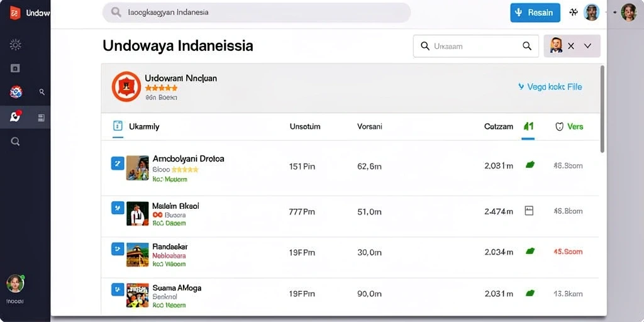Image resolution: width=644 pixels, height=322 pixels.
Task: Click calendar box icon in Malem Bkeol row
Action: [x=529, y=211]
